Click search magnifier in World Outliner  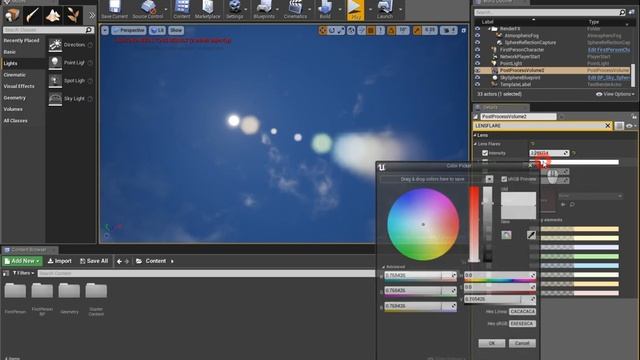coord(622,13)
